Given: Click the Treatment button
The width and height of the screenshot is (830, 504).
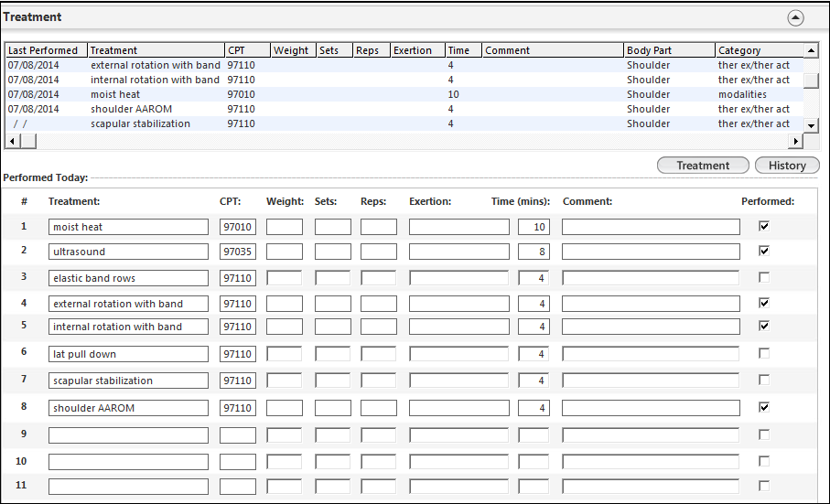Looking at the screenshot, I should point(703,166).
